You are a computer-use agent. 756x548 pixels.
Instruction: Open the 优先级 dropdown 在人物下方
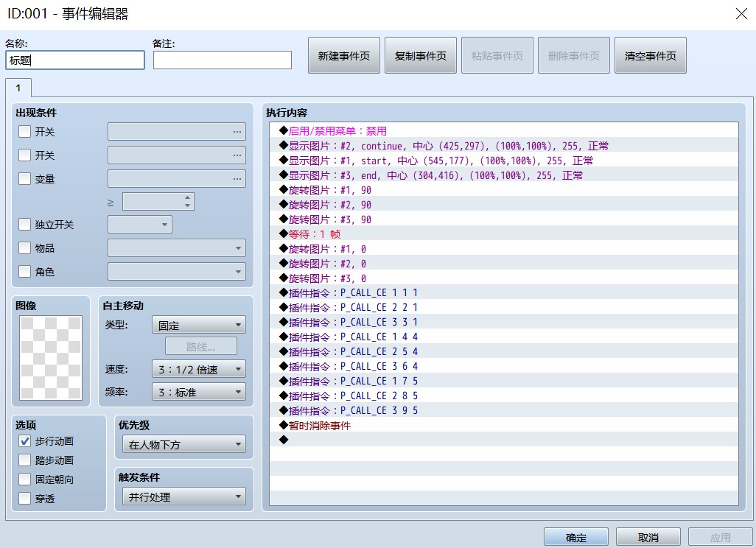184,444
